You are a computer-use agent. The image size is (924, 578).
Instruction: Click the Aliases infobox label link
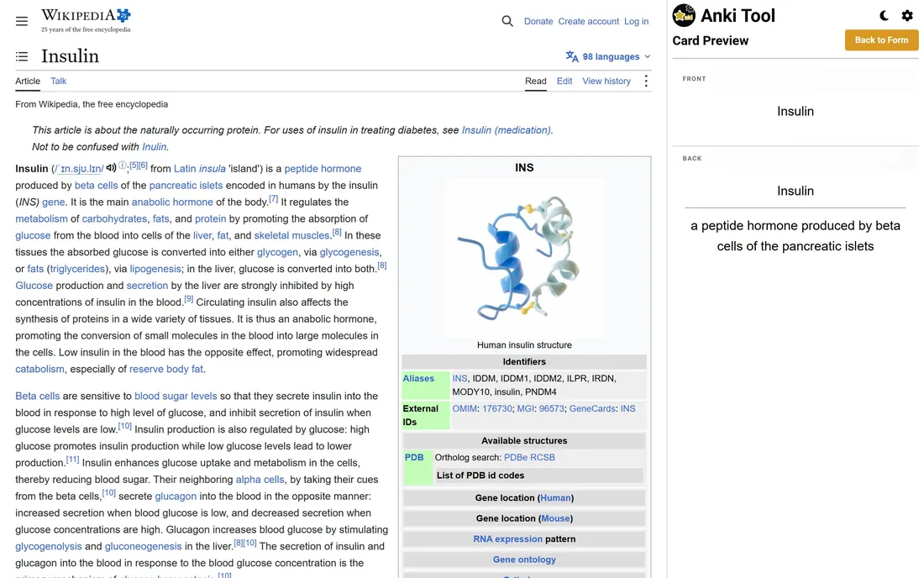(418, 378)
